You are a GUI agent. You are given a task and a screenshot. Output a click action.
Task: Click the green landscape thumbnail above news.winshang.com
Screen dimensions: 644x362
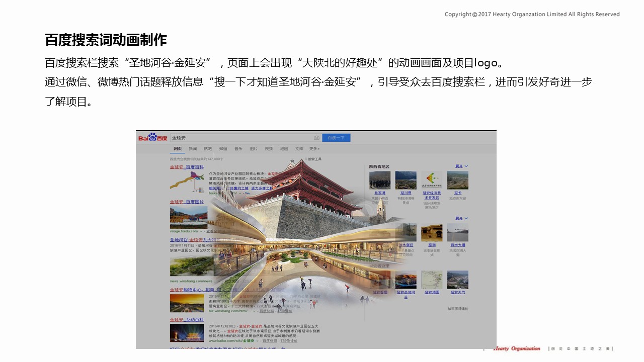(191, 266)
